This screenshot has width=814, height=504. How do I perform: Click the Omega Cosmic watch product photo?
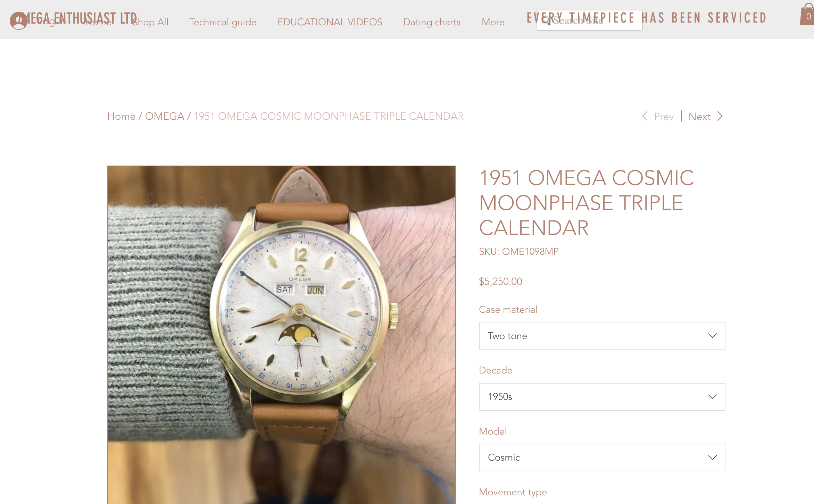click(x=281, y=335)
